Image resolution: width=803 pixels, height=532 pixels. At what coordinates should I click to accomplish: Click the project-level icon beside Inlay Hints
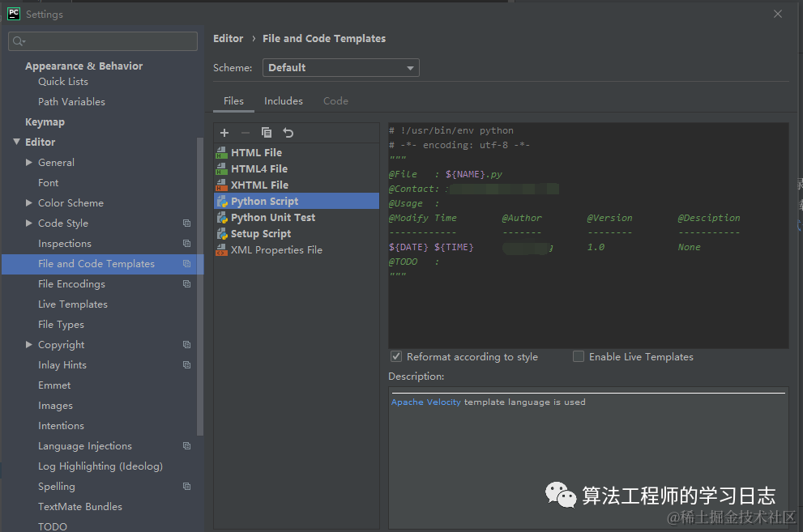click(187, 364)
